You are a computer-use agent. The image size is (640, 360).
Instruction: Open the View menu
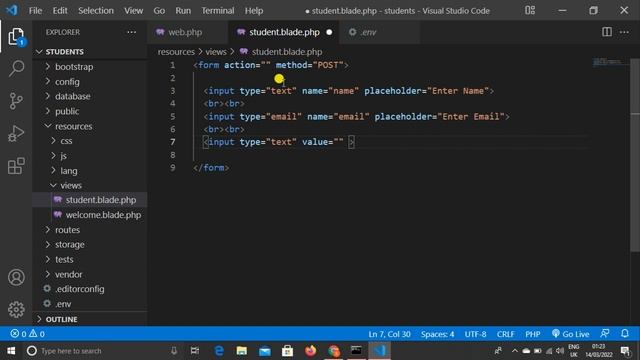pos(133,11)
